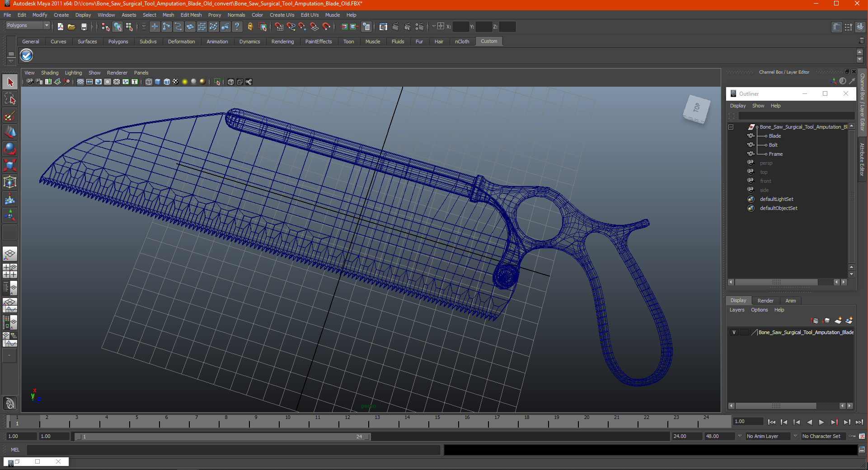Choose the Paint Selection tool

[x=10, y=116]
